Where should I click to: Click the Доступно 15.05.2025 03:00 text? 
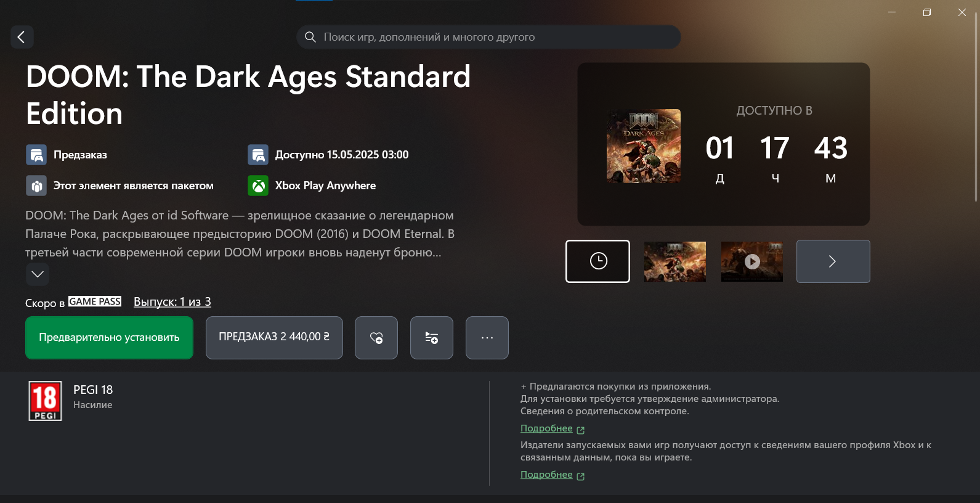click(x=342, y=155)
